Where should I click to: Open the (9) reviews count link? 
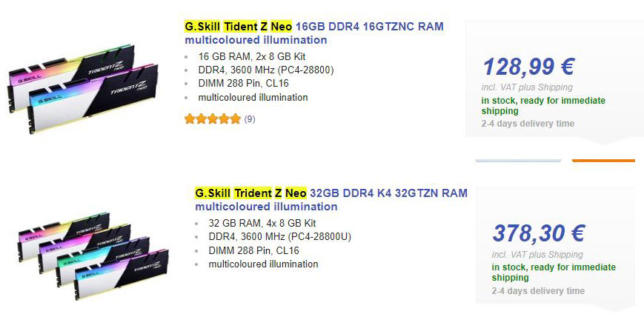tap(250, 119)
